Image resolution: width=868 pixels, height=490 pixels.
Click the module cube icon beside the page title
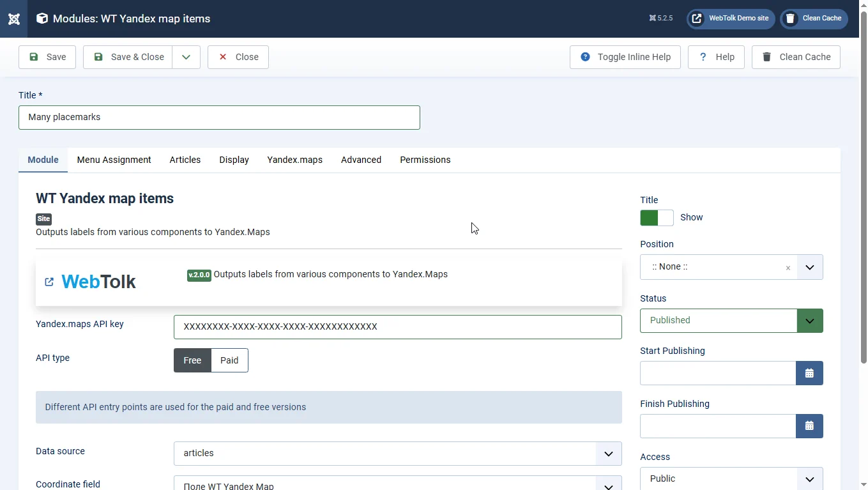(42, 19)
